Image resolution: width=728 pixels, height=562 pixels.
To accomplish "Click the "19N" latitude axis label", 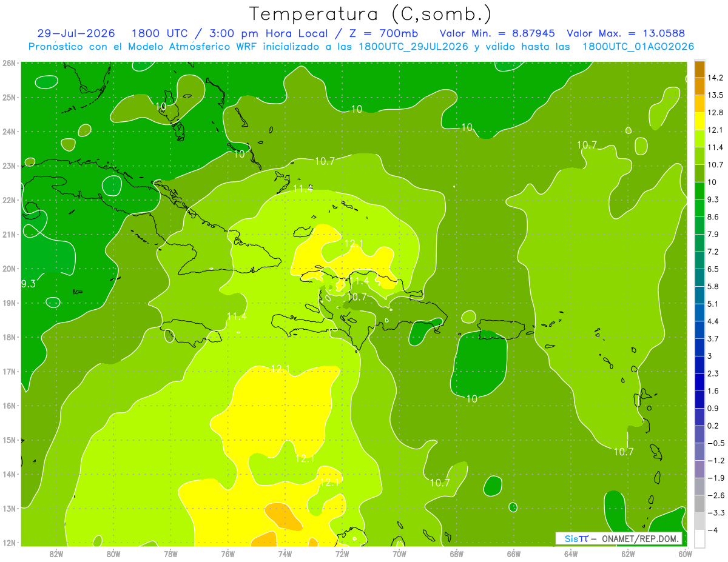I will coord(9,303).
